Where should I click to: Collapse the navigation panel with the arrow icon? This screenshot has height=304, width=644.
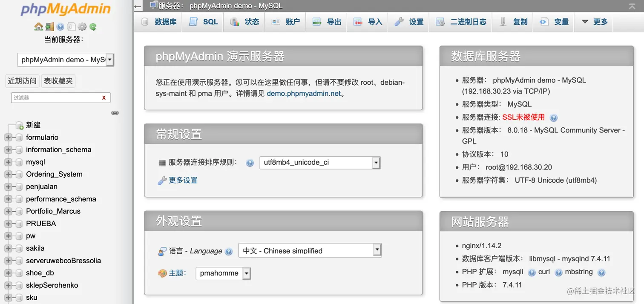(x=137, y=6)
